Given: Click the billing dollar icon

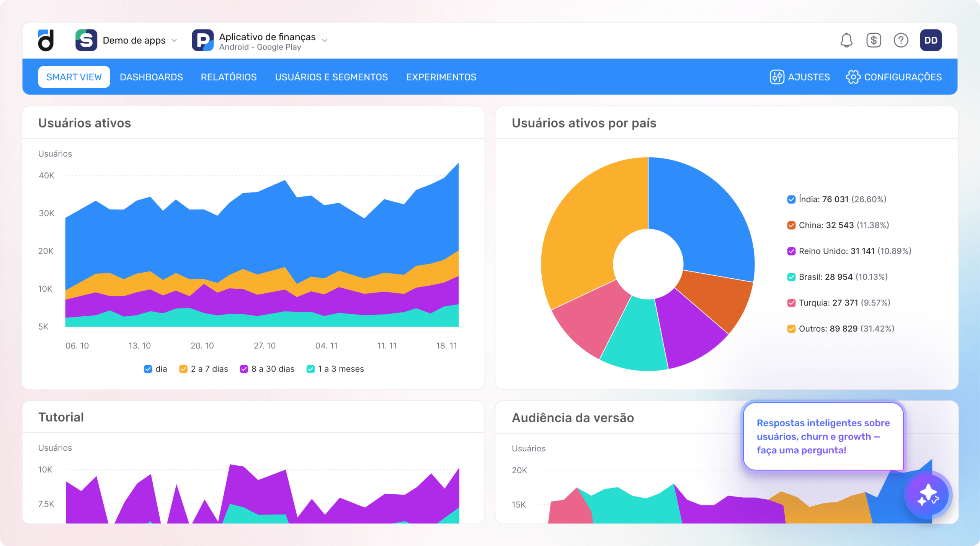Looking at the screenshot, I should pos(874,40).
